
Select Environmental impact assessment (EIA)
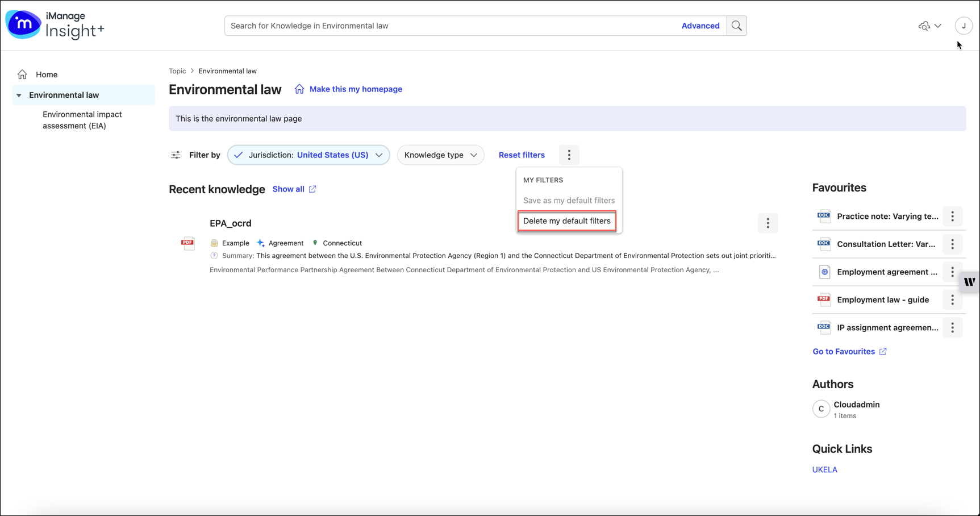[82, 120]
